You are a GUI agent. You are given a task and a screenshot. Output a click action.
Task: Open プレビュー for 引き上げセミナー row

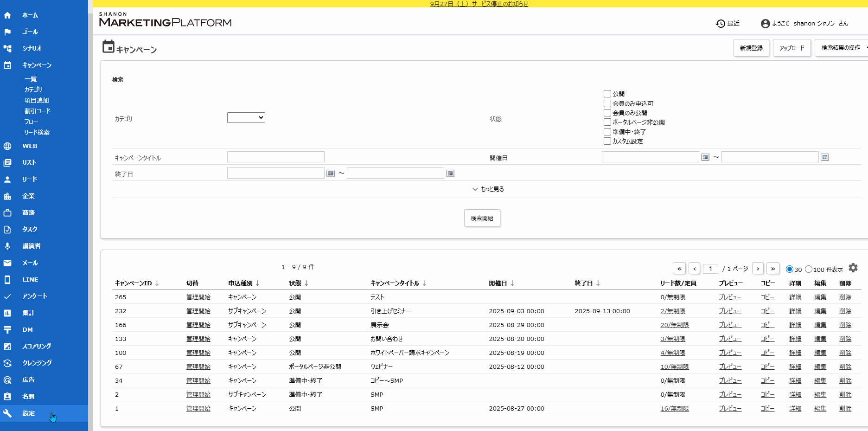point(730,311)
